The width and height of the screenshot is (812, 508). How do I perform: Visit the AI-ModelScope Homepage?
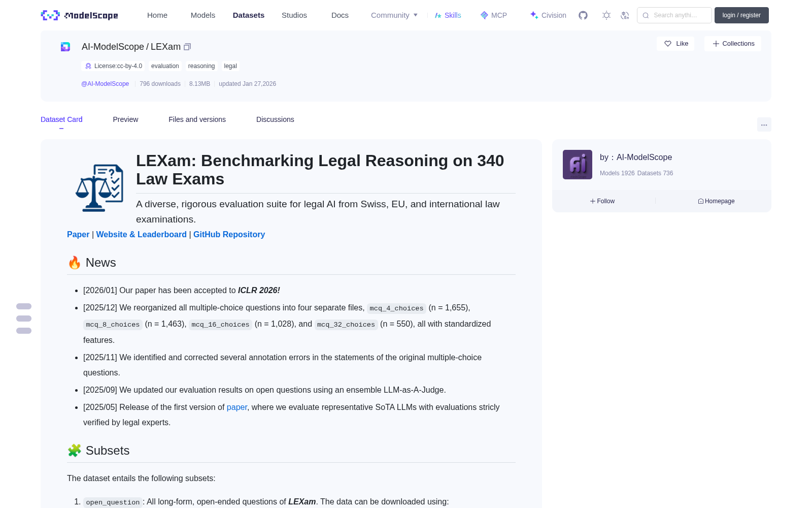716,201
